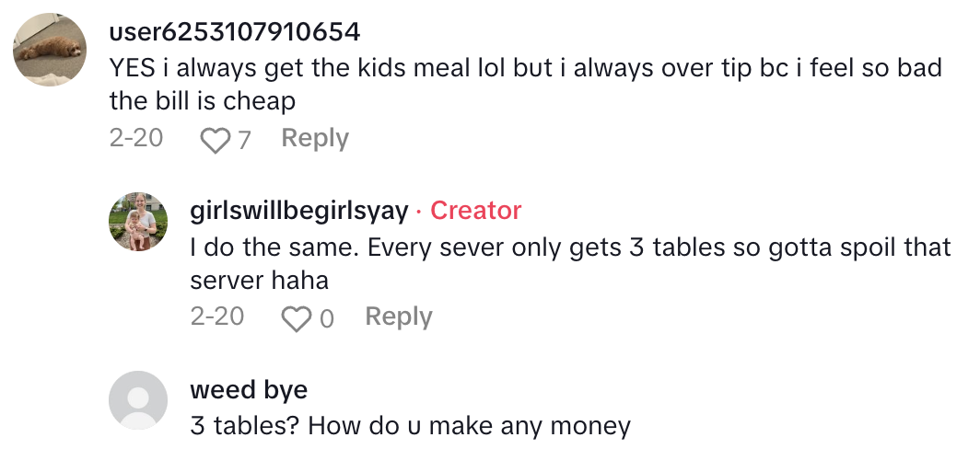
Task: Reply to girlswillbegirlsyay's creator comment
Action: [399, 317]
